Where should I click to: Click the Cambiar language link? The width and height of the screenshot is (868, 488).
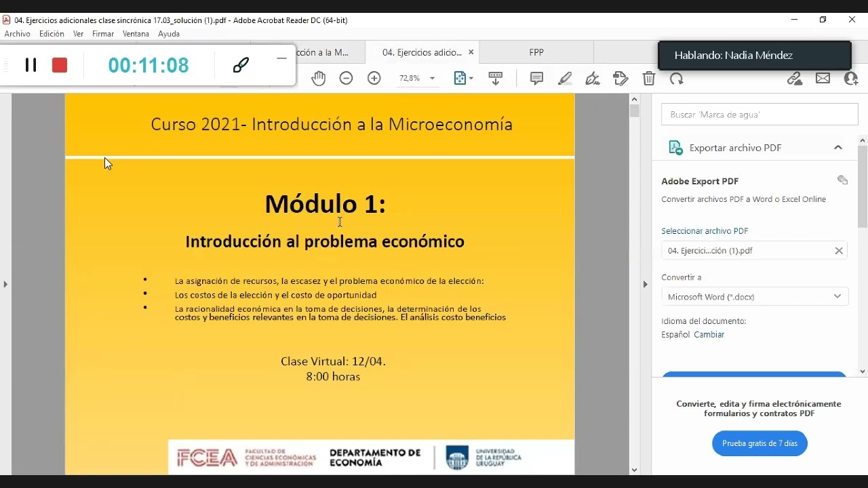pos(709,335)
